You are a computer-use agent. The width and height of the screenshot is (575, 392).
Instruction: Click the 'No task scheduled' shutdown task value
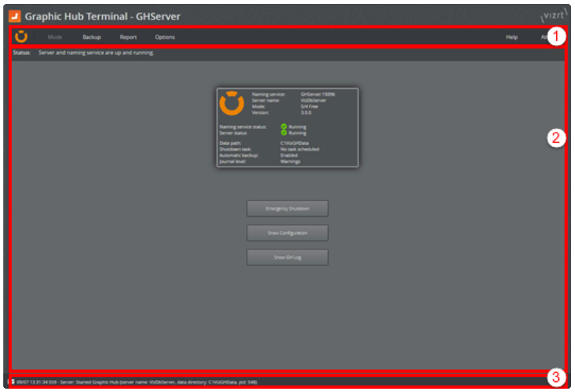300,149
